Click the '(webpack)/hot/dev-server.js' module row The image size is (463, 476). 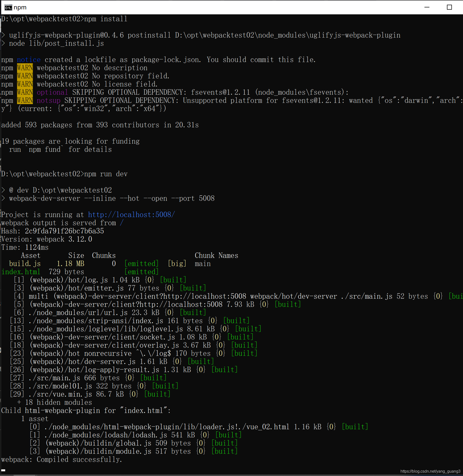(112, 362)
